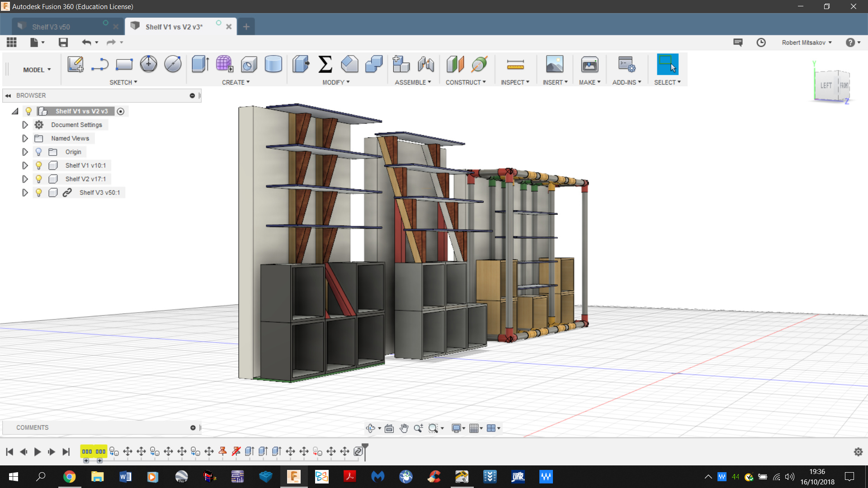The height and width of the screenshot is (488, 868).
Task: Click the Create Form tool icon
Action: tap(224, 64)
